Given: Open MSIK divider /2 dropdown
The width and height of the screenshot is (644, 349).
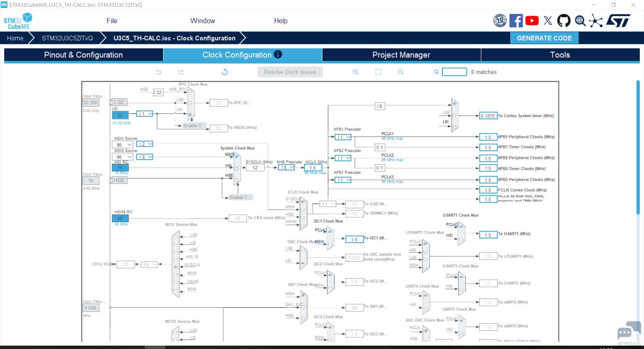Looking at the screenshot, I should pos(145,144).
